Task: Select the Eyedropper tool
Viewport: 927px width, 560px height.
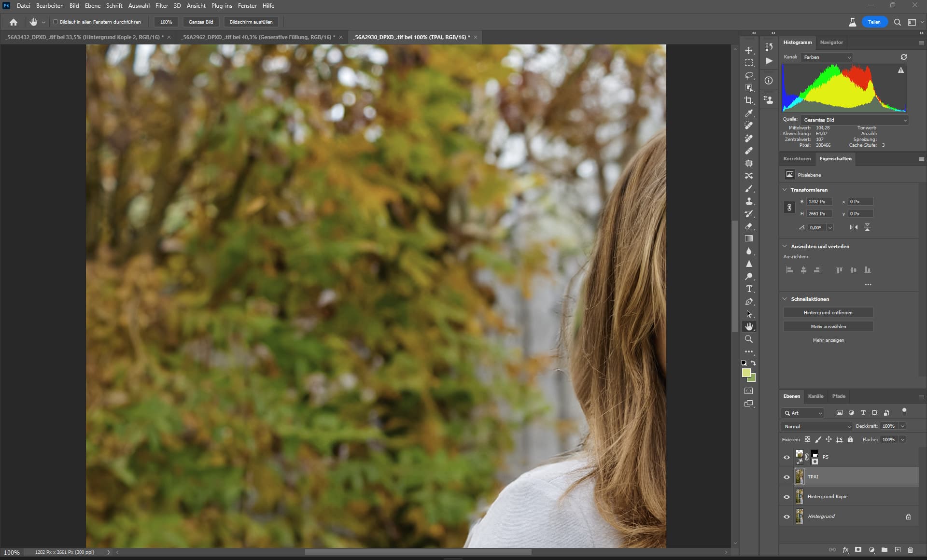Action: (749, 113)
